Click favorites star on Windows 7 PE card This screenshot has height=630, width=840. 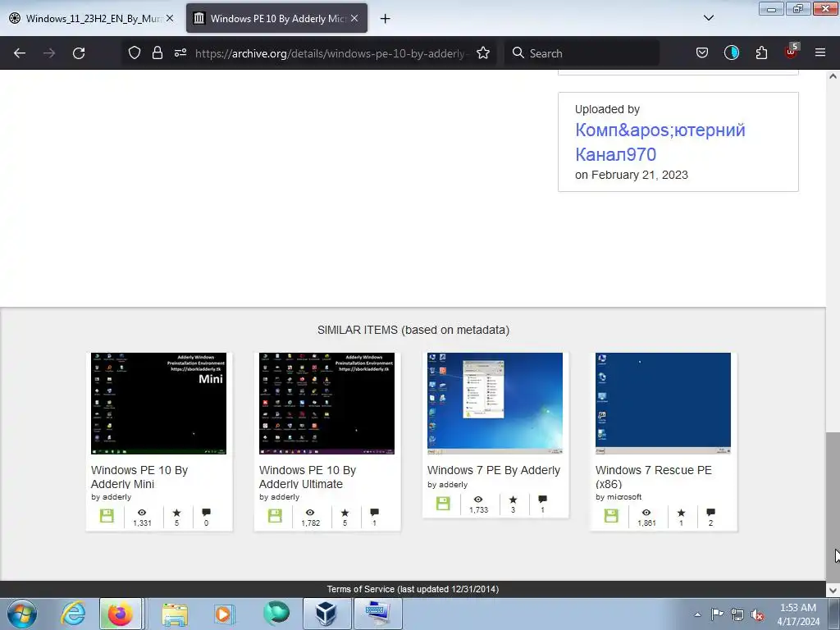click(514, 500)
